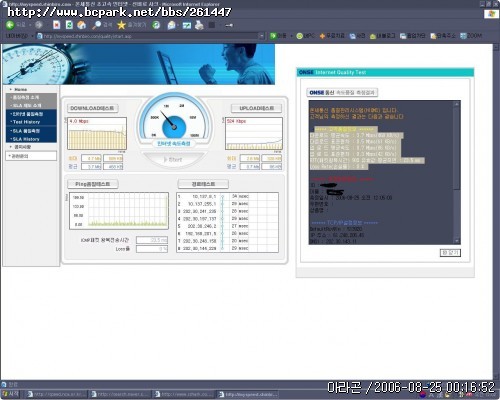The width and height of the screenshot is (500, 400).
Task: Select the Test History menu item
Action: (27, 122)
